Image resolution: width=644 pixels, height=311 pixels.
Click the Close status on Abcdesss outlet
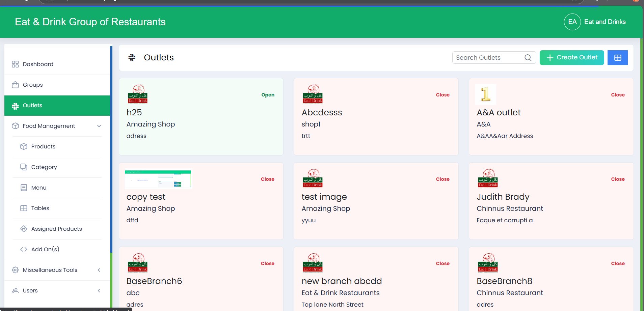(442, 95)
